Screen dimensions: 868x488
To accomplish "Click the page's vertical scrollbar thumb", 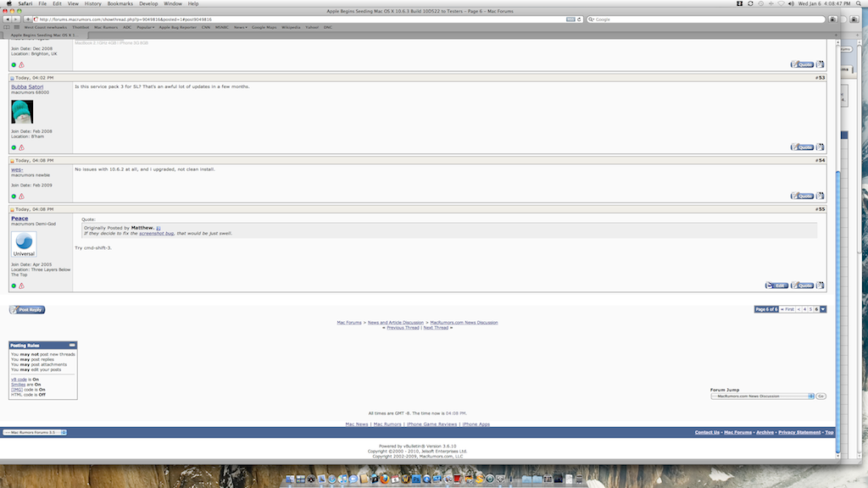I will [837, 312].
